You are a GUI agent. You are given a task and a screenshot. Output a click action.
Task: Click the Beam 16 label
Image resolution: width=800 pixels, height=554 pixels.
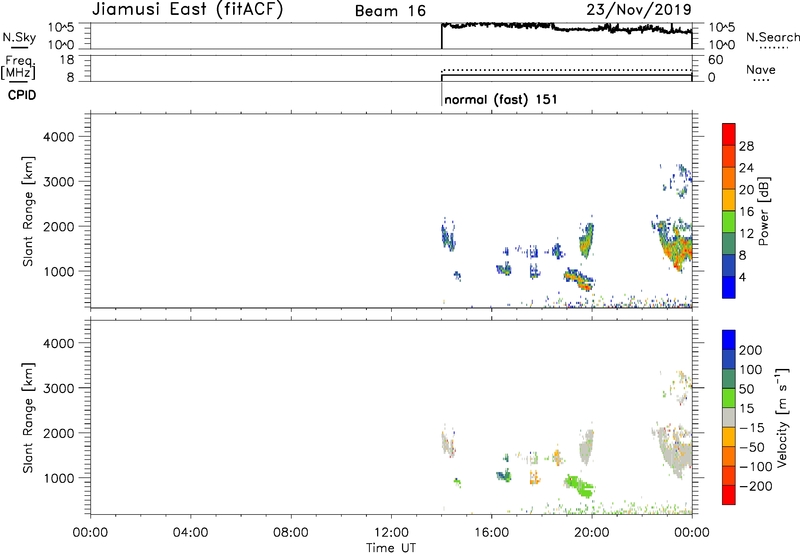click(x=390, y=11)
